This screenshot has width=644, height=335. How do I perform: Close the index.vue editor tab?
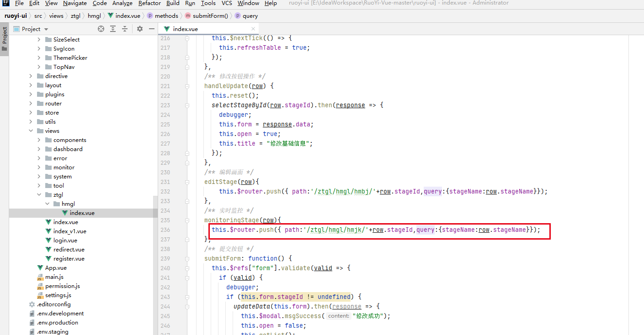point(253,29)
